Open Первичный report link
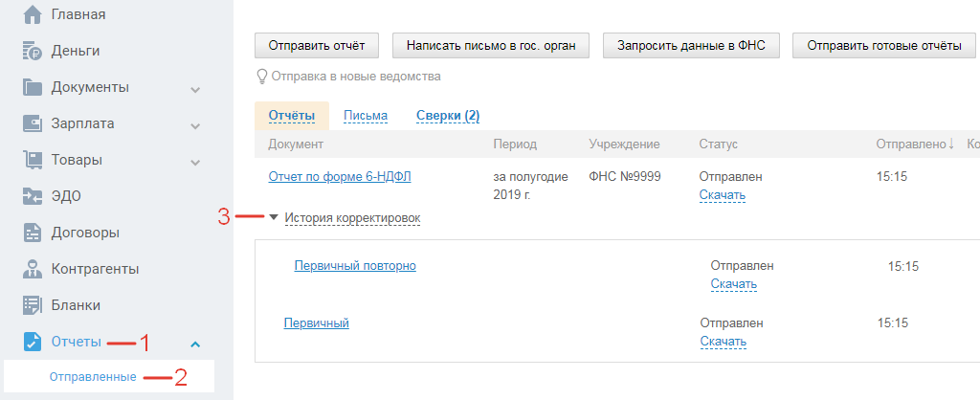Viewport: 980px width, 400px height. 316,323
